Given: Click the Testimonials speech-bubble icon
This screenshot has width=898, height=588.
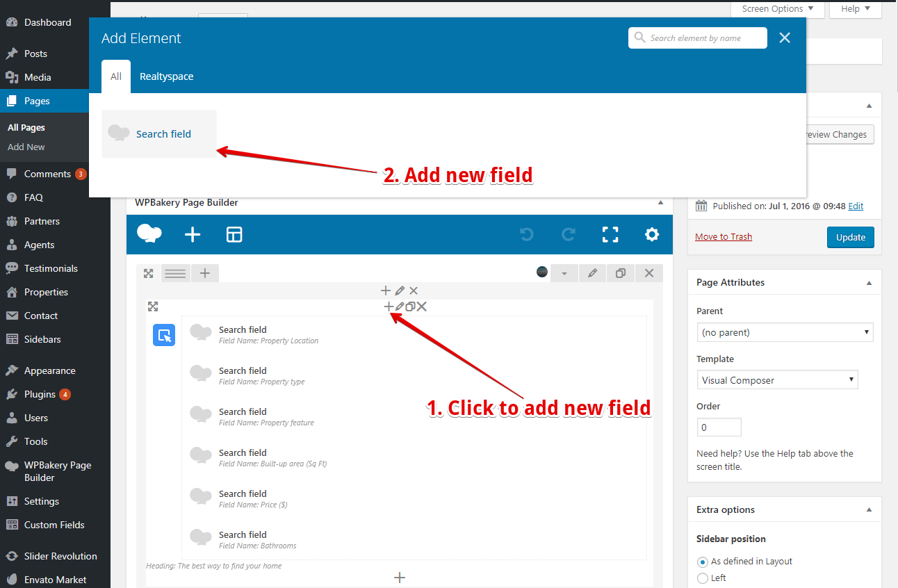Looking at the screenshot, I should click(x=12, y=268).
